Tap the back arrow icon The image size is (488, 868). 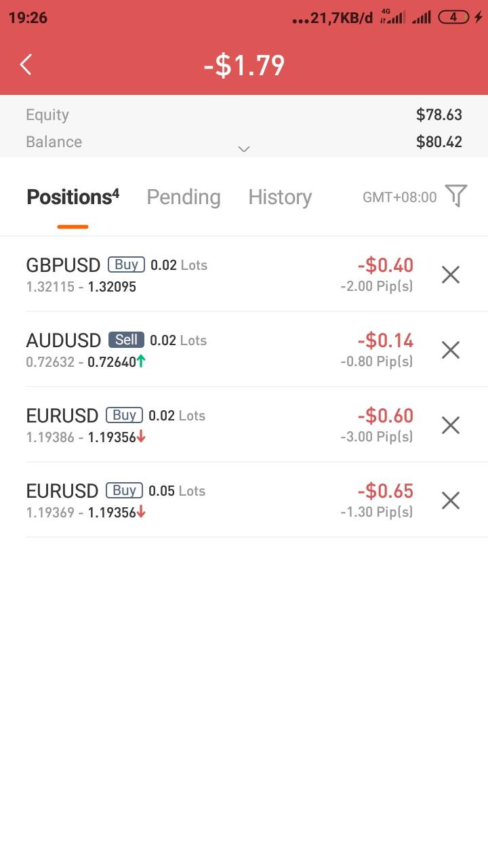[x=26, y=65]
